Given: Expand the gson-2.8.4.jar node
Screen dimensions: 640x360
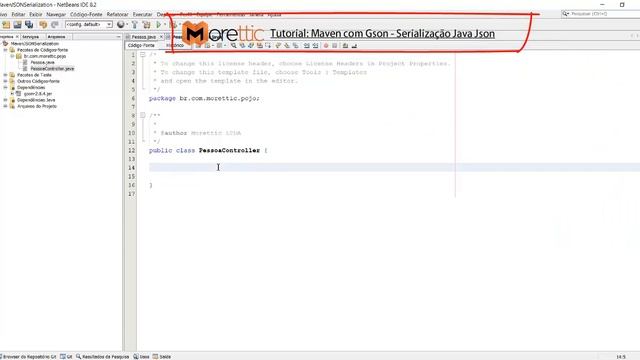Looking at the screenshot, I should coord(12,94).
